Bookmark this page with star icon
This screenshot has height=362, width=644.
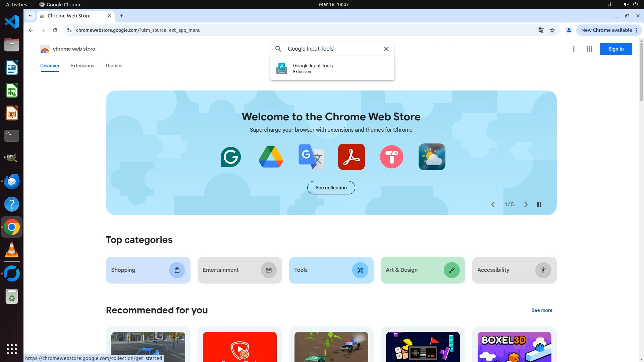(552, 30)
